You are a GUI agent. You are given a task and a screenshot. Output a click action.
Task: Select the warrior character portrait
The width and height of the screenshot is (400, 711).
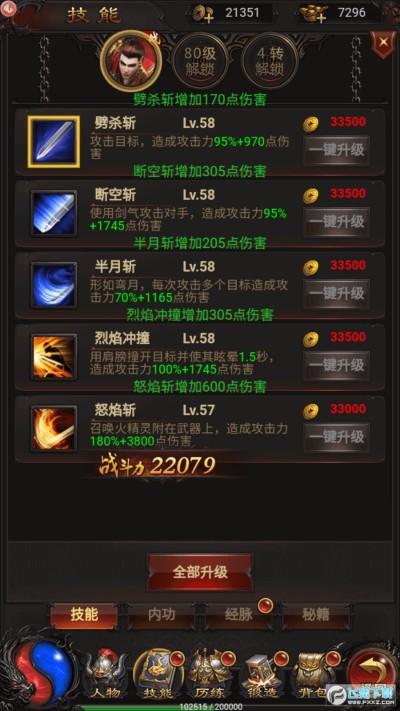pyautogui.click(x=131, y=61)
